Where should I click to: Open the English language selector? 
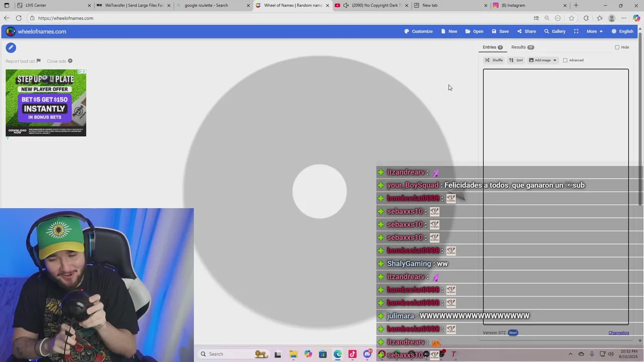[622, 31]
